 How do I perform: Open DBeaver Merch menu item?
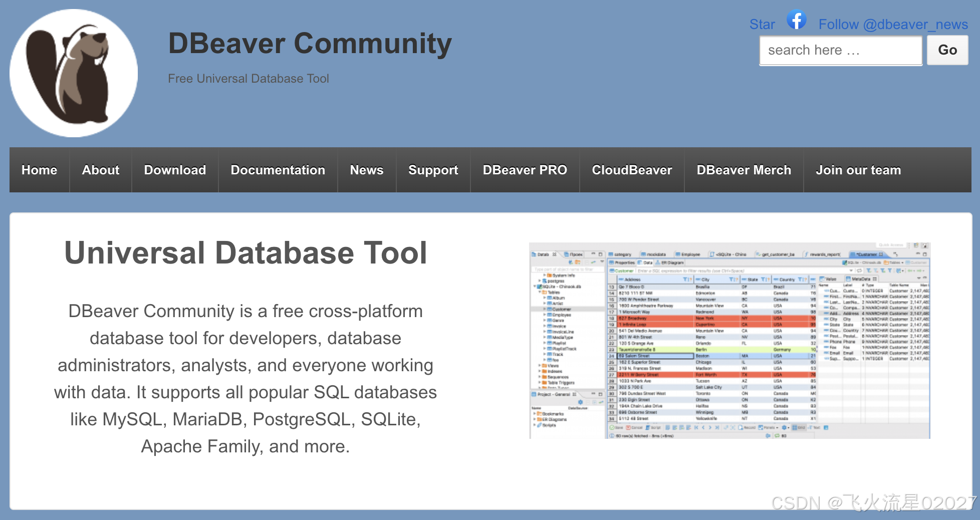tap(744, 170)
